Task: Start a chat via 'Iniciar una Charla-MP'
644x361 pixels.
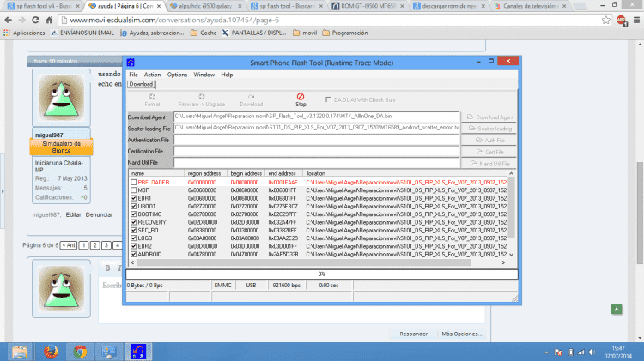Action: pyautogui.click(x=58, y=166)
